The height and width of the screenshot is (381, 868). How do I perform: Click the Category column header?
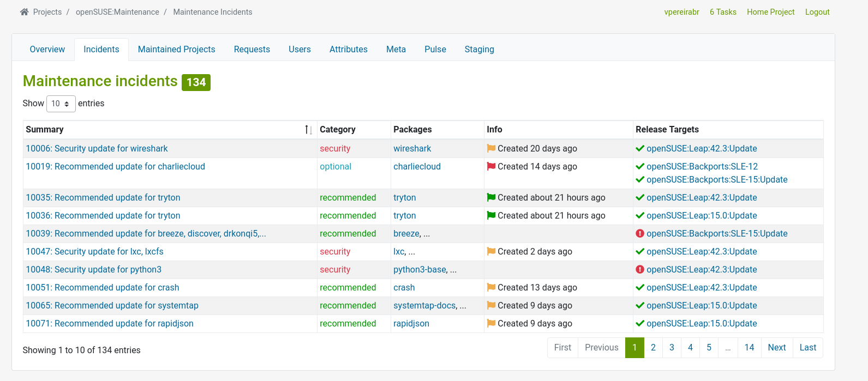pyautogui.click(x=337, y=129)
